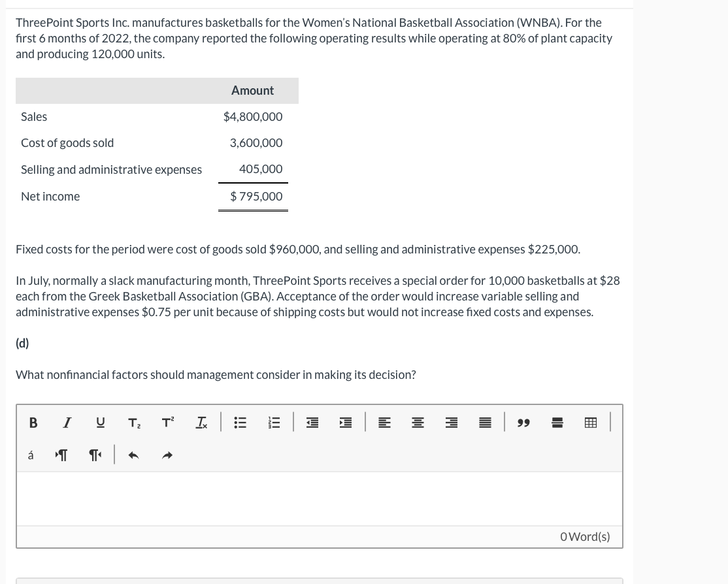Align text to center
728x584 pixels.
[418, 423]
